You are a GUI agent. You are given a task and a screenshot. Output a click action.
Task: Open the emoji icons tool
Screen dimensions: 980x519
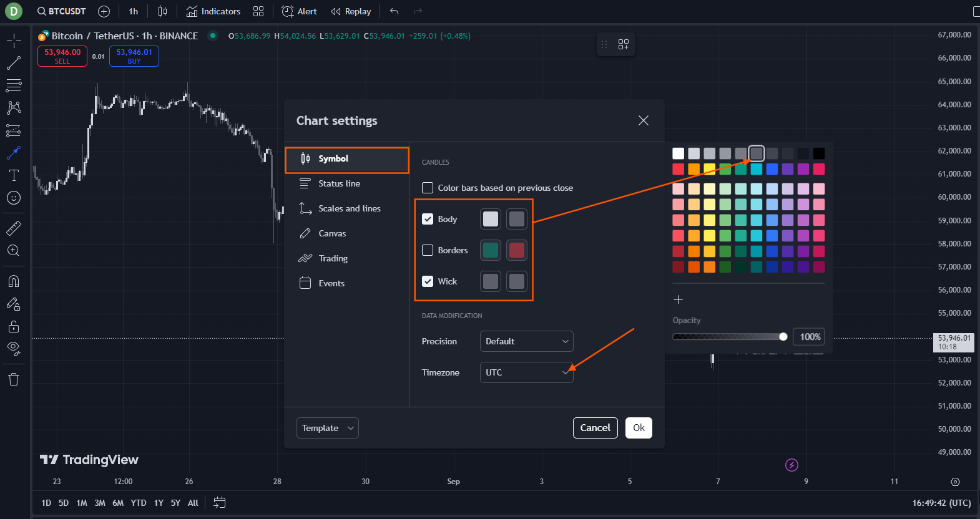[x=14, y=198]
